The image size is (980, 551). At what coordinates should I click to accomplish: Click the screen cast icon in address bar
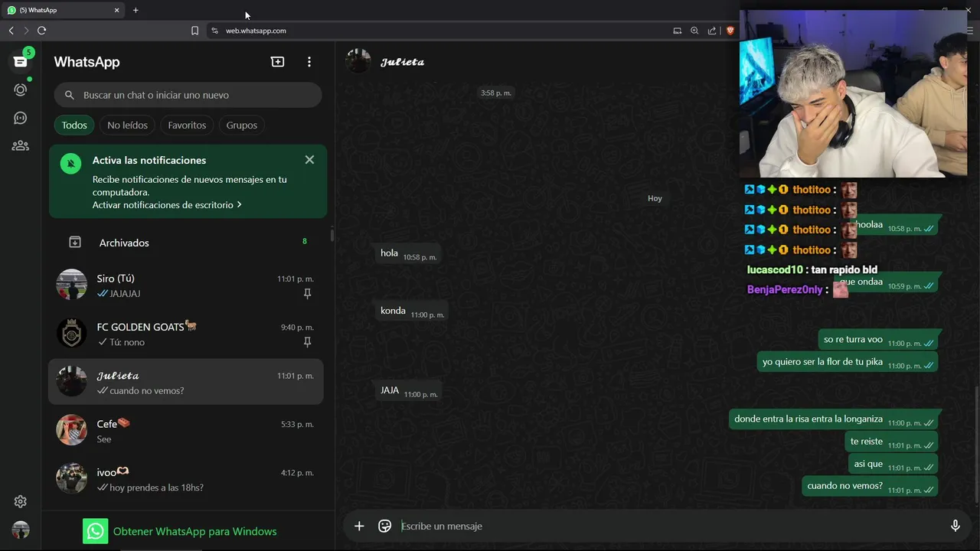677,31
